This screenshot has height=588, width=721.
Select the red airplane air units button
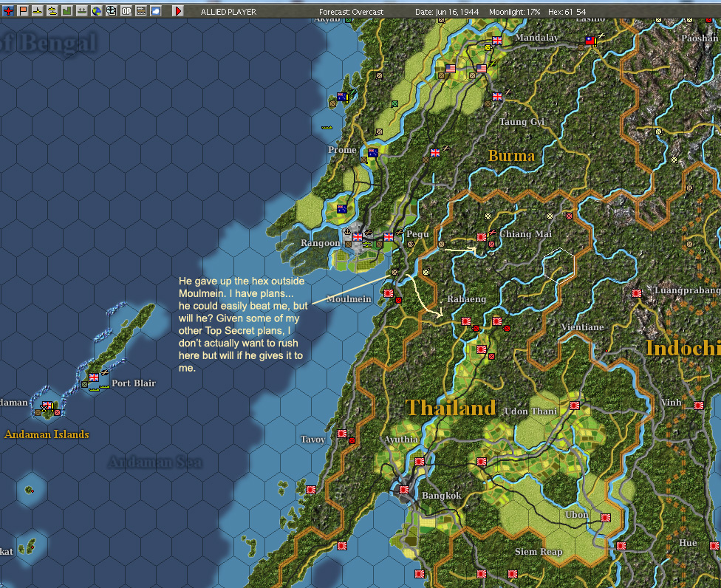pyautogui.click(x=8, y=10)
